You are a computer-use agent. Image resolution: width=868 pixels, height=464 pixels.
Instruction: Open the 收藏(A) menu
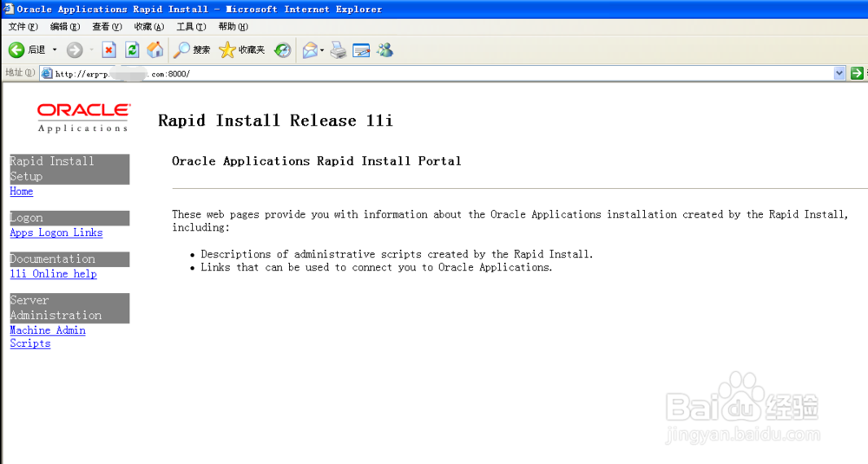(x=149, y=27)
